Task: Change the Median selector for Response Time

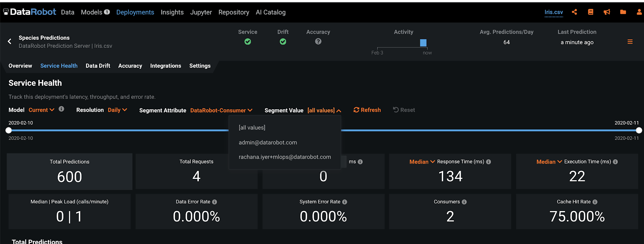Action: [422, 162]
